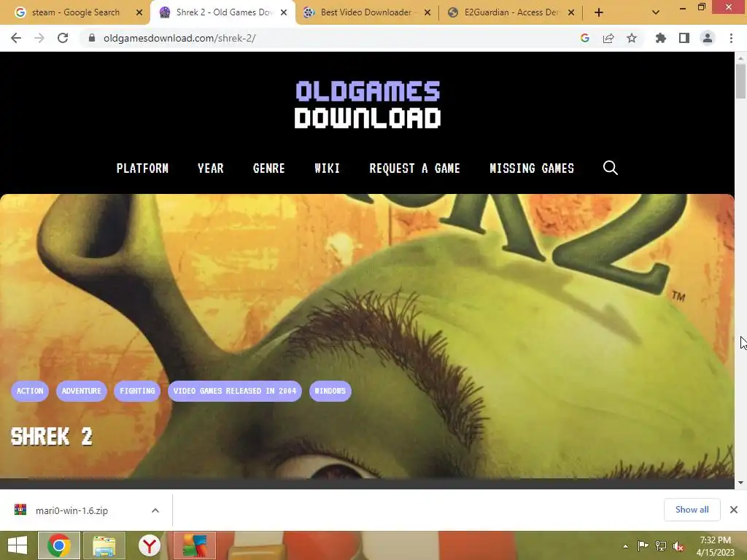Open the taskbar clock and date
747x560 pixels.
pos(715,545)
